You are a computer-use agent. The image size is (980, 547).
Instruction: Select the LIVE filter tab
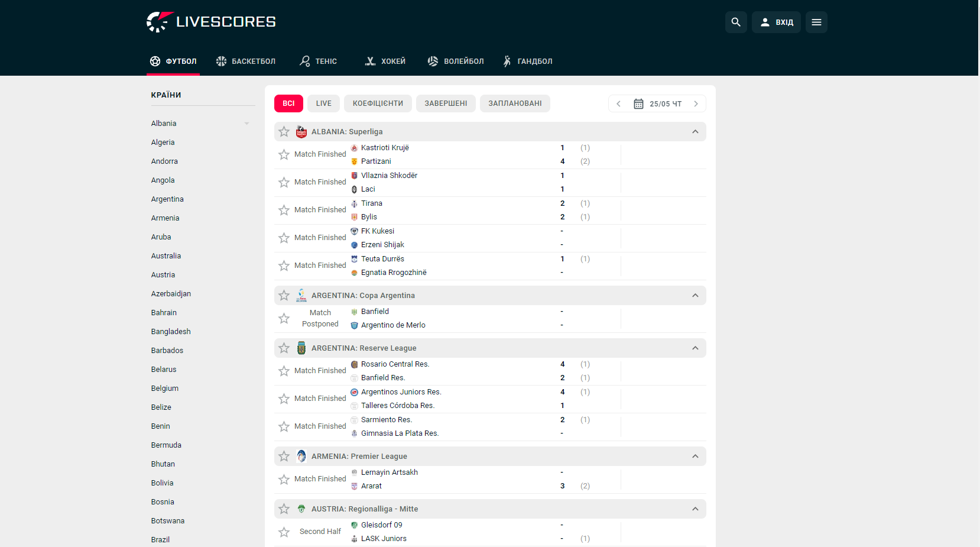pyautogui.click(x=323, y=103)
